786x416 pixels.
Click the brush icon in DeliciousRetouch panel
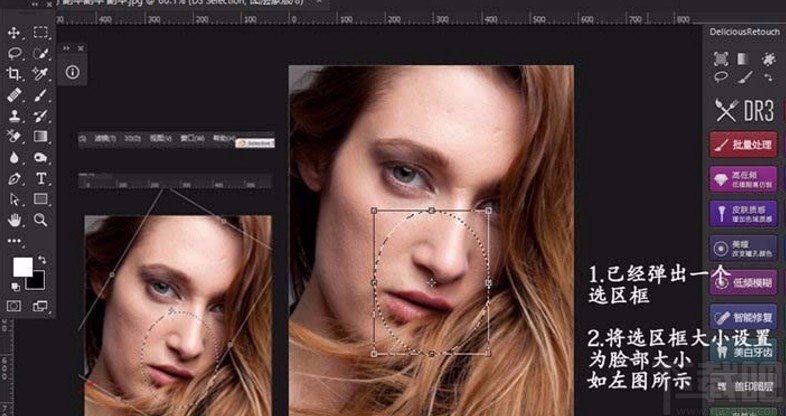coord(744,77)
